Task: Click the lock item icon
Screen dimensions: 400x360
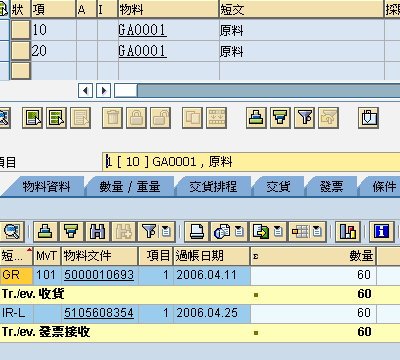Action: click(136, 118)
